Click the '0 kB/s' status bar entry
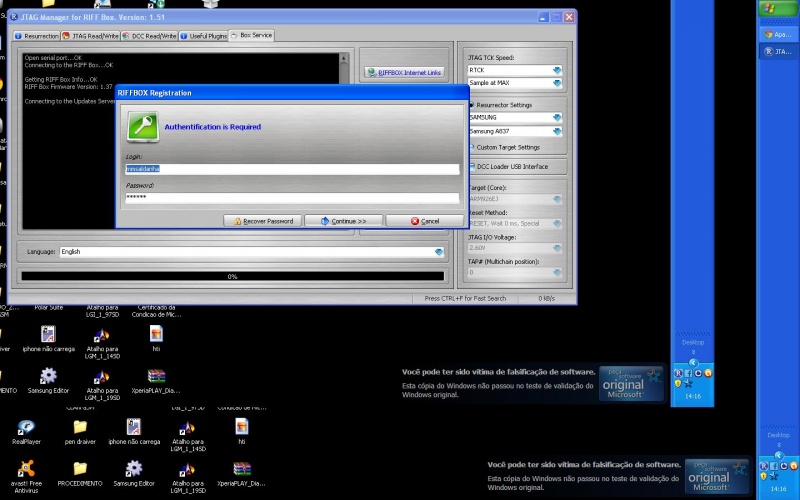 (546, 298)
